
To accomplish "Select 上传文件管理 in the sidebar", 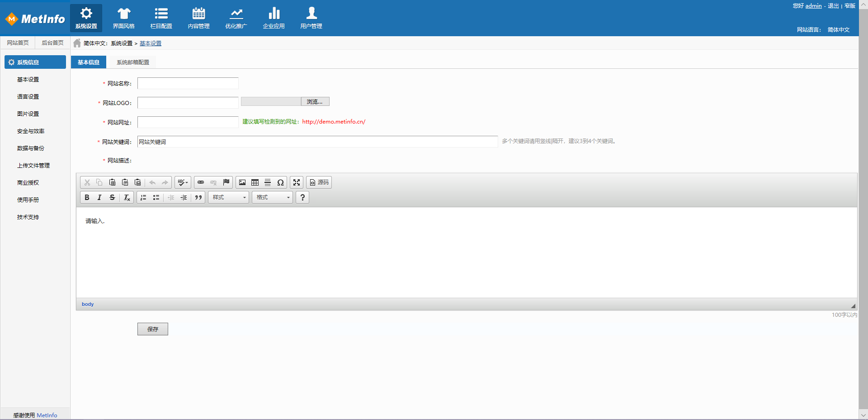I will (x=33, y=165).
